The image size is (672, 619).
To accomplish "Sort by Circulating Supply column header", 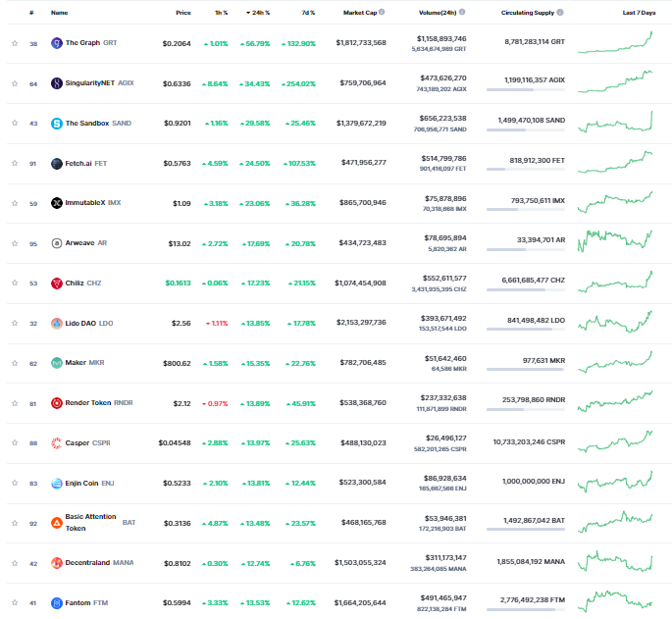I will pos(528,13).
